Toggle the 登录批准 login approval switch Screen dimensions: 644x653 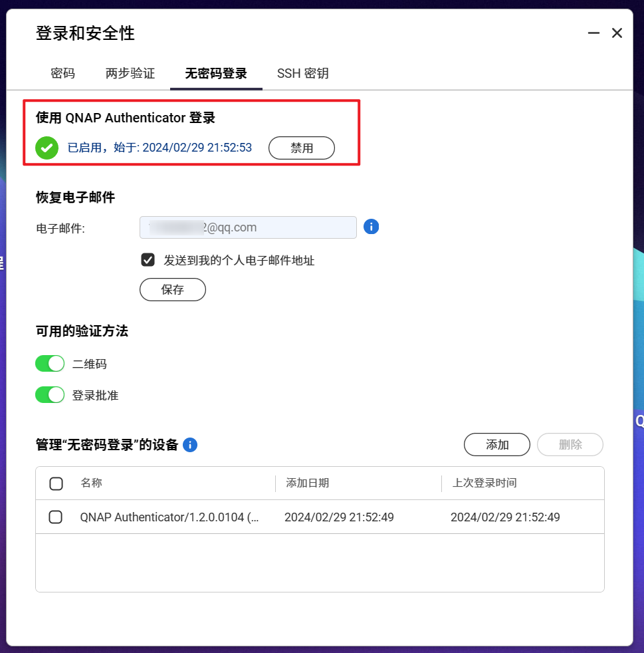point(50,395)
